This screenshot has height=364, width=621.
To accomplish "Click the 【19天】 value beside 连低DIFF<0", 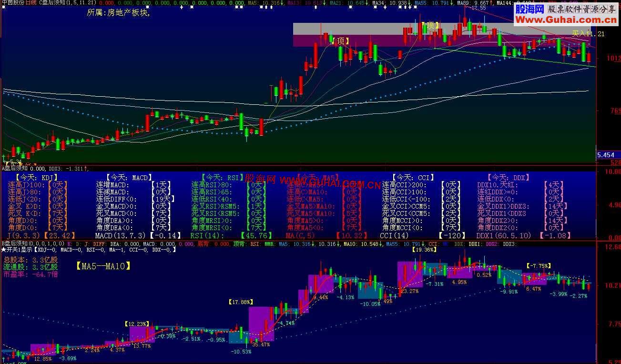I will click(x=163, y=199).
